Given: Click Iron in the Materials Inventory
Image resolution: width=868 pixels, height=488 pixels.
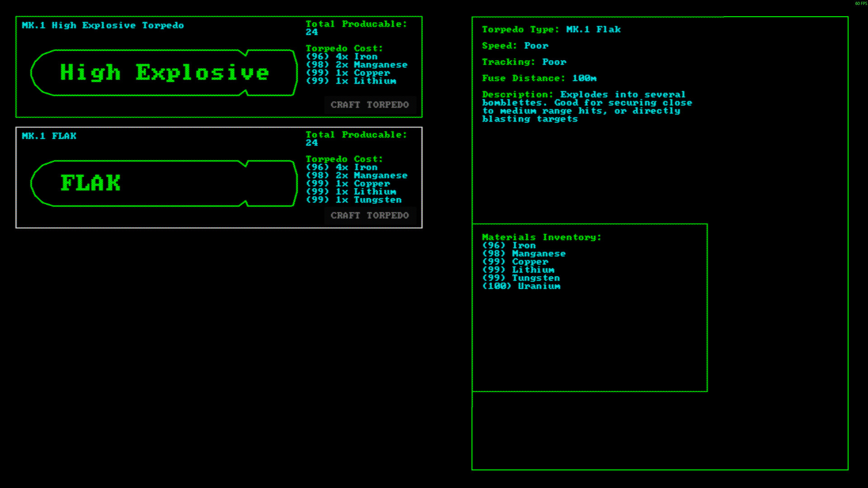Looking at the screenshot, I should point(509,245).
